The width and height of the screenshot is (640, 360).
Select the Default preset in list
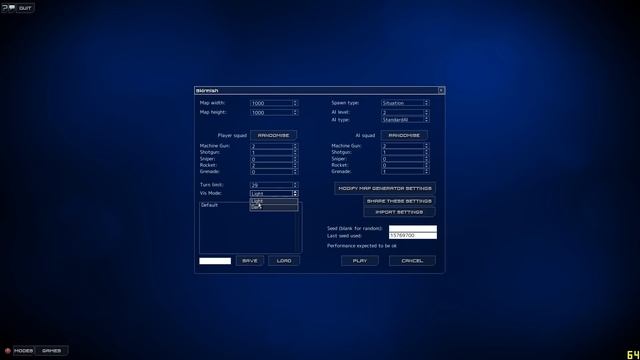click(209, 205)
